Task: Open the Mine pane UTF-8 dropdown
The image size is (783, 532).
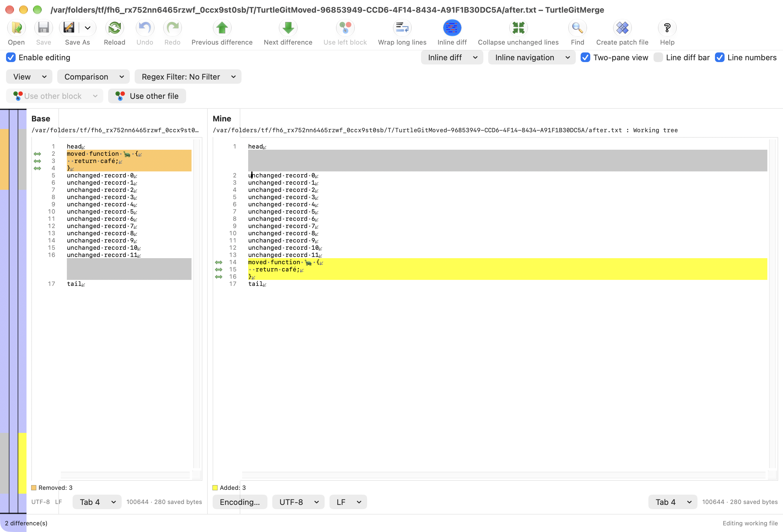Action: (298, 502)
